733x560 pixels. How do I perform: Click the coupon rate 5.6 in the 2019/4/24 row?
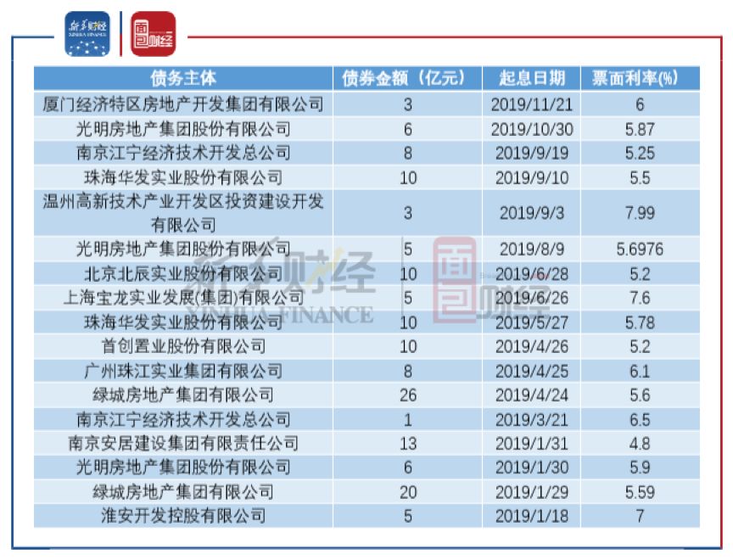(x=640, y=395)
